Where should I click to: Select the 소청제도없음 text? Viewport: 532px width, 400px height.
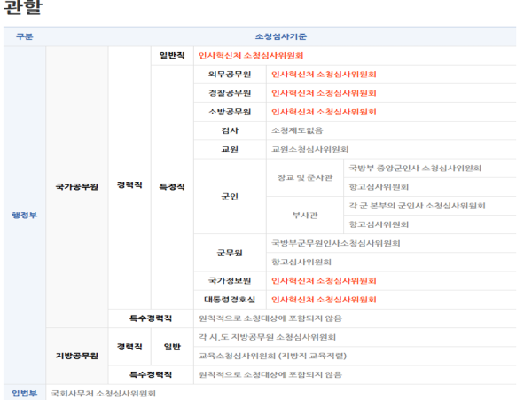pyautogui.click(x=297, y=130)
